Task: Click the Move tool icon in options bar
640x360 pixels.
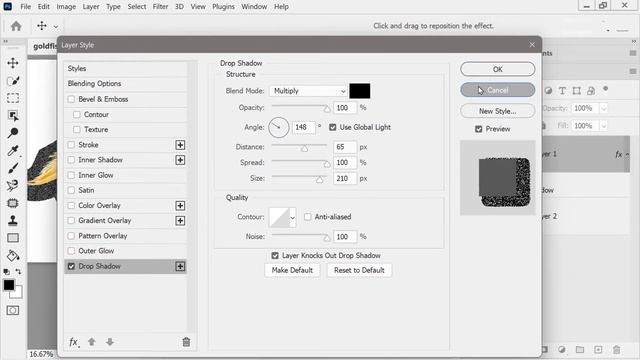Action: pyautogui.click(x=42, y=26)
